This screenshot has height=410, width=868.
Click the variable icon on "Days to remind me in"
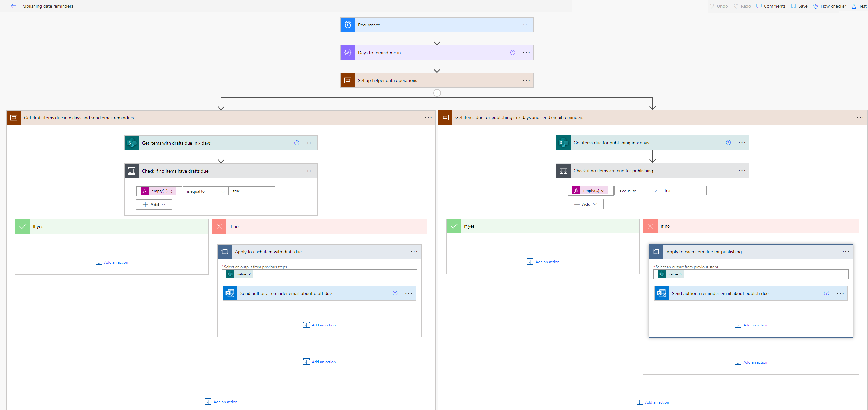tap(347, 53)
